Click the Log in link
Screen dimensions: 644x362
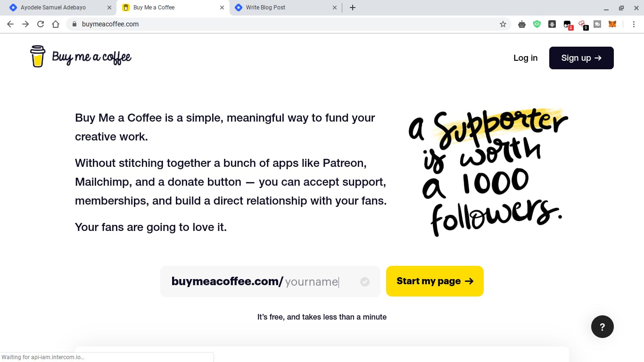525,58
